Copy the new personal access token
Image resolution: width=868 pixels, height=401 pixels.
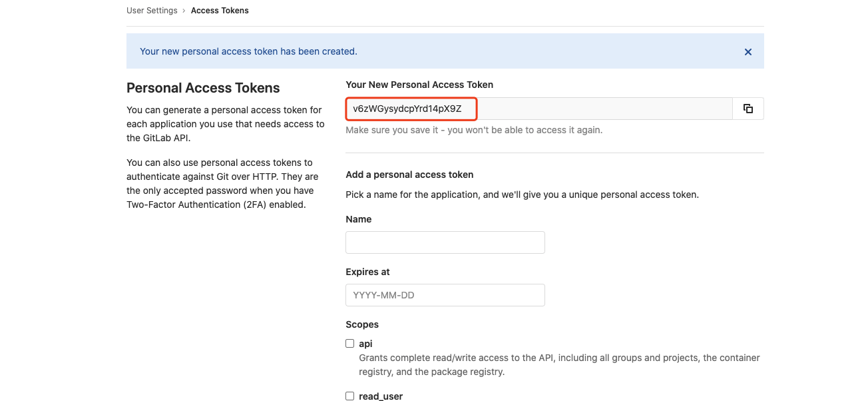(x=748, y=109)
